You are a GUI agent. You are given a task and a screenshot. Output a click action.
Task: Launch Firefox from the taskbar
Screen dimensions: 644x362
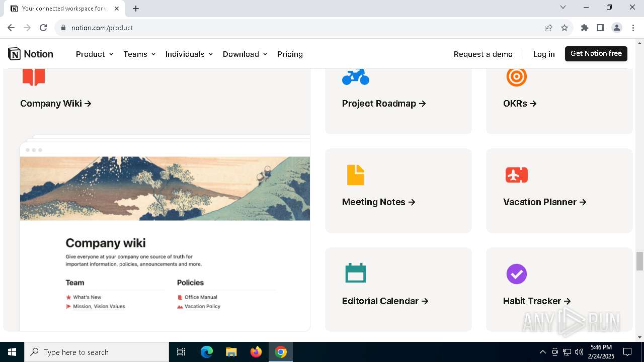pyautogui.click(x=256, y=352)
